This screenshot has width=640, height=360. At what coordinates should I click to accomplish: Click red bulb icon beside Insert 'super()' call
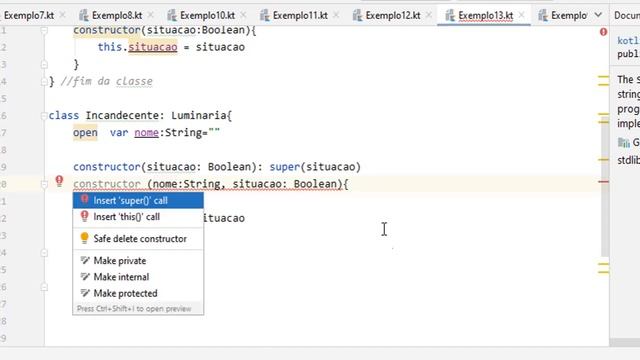pyautogui.click(x=84, y=200)
